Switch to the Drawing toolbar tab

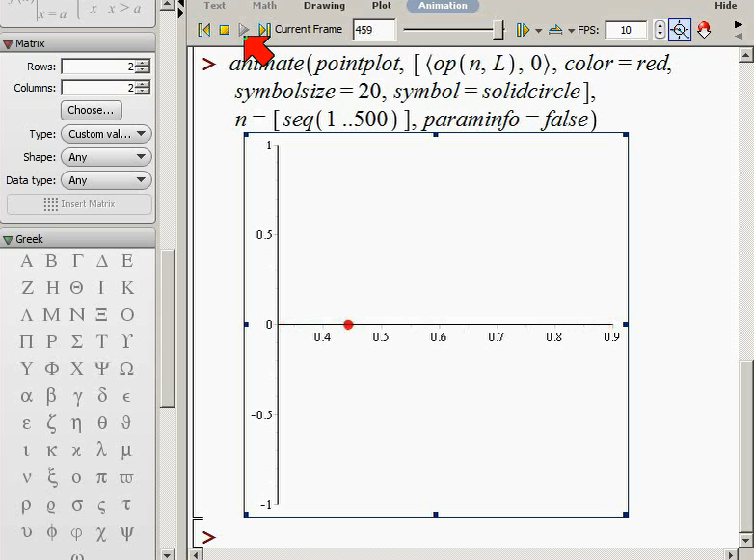(324, 5)
